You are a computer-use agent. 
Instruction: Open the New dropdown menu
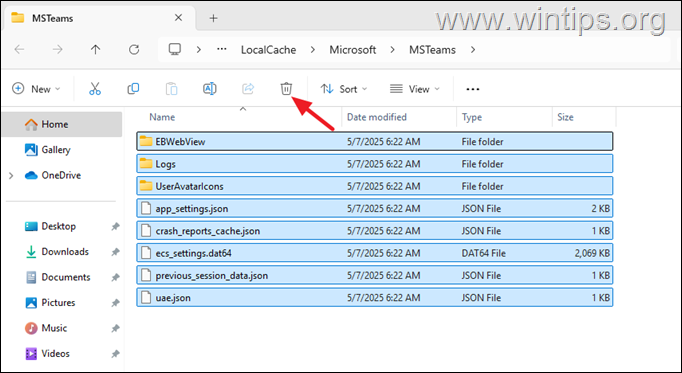36,89
